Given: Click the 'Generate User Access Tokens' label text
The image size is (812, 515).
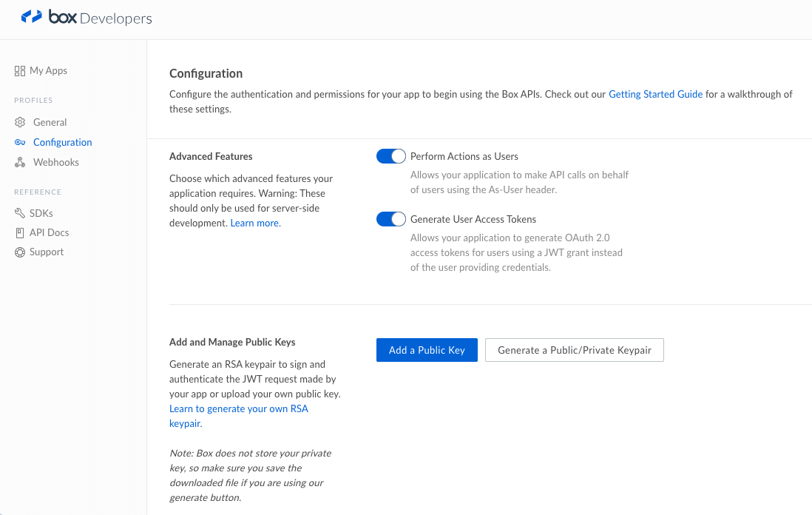Looking at the screenshot, I should click(x=473, y=220).
